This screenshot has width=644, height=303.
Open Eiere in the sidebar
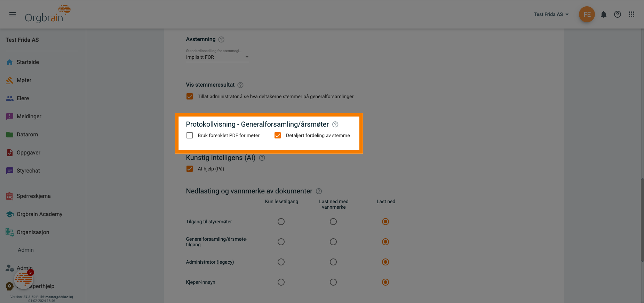coord(23,98)
